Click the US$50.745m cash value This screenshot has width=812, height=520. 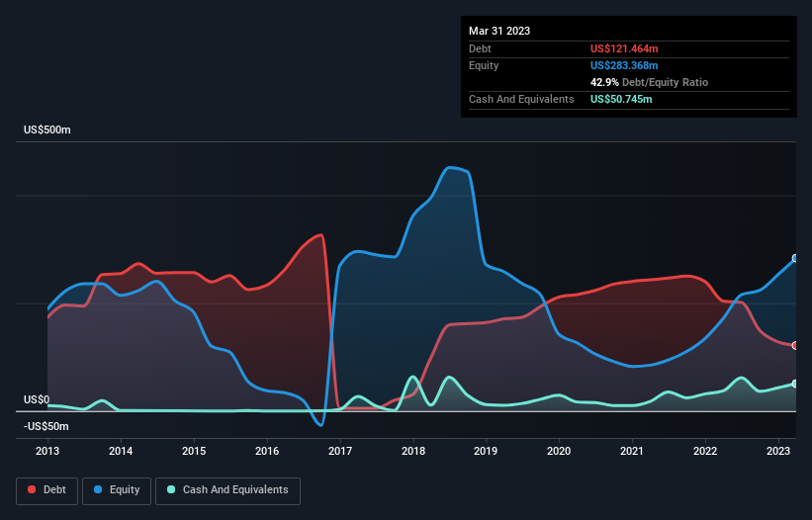click(x=621, y=99)
